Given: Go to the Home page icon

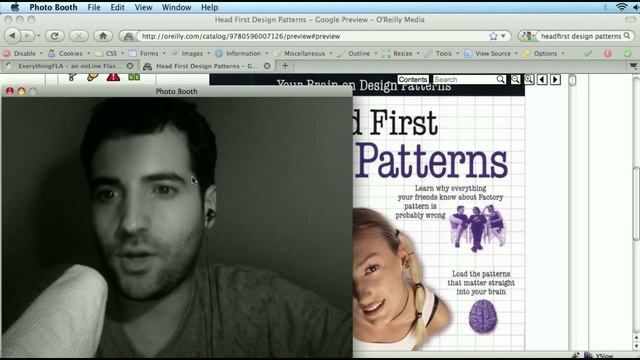Looking at the screenshot, I should pos(103,36).
